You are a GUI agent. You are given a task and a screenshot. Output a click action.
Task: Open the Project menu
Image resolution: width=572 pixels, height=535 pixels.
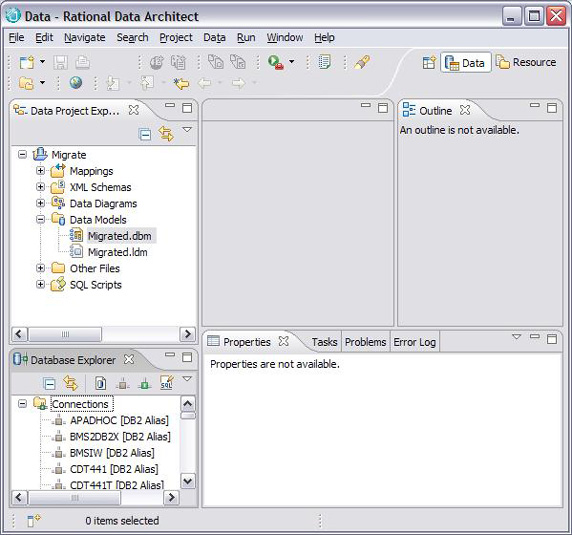(176, 38)
